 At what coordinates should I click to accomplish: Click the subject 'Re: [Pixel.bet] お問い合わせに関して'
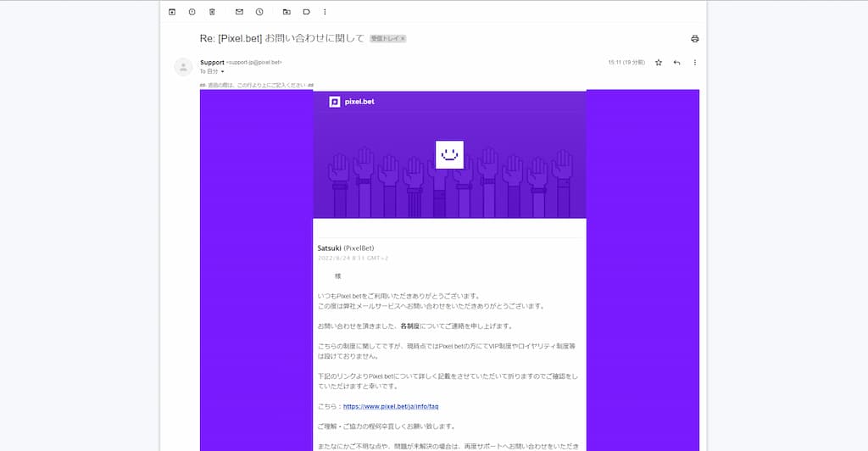[x=281, y=38]
